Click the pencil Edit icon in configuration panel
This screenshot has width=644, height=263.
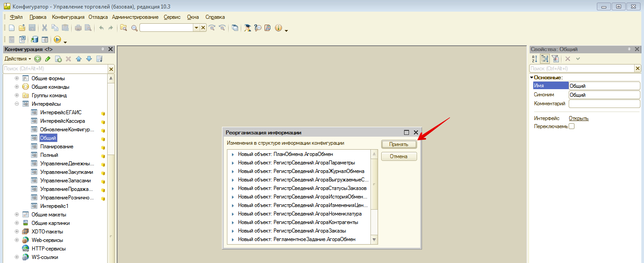pos(48,59)
